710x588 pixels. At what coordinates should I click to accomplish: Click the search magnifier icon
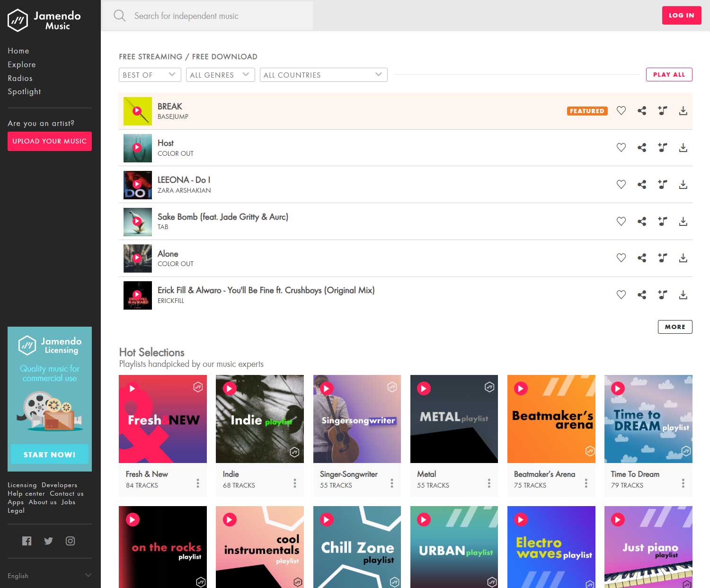[x=119, y=16]
